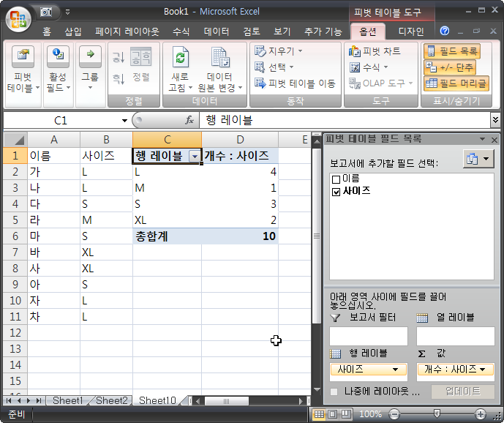Toggle the Field List (필드 목록) button
Viewport: 504px width, 423px height.
coord(452,51)
